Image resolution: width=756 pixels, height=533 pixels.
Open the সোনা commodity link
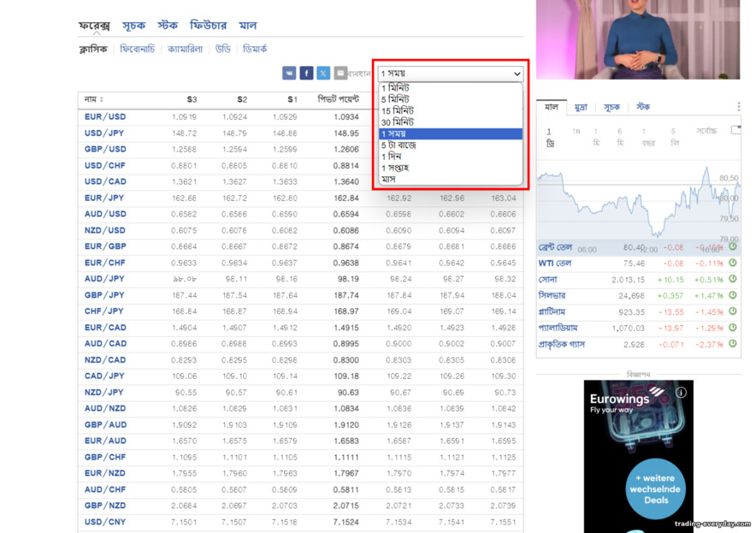pyautogui.click(x=547, y=279)
